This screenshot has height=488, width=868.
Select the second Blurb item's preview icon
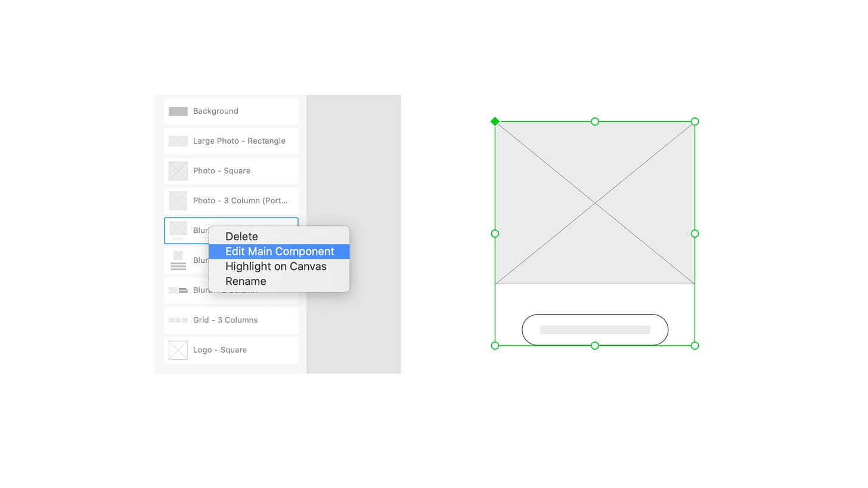pos(178,260)
